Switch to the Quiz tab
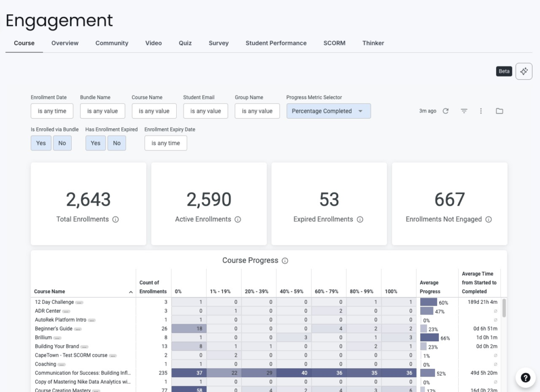This screenshot has width=540, height=392. pos(185,43)
